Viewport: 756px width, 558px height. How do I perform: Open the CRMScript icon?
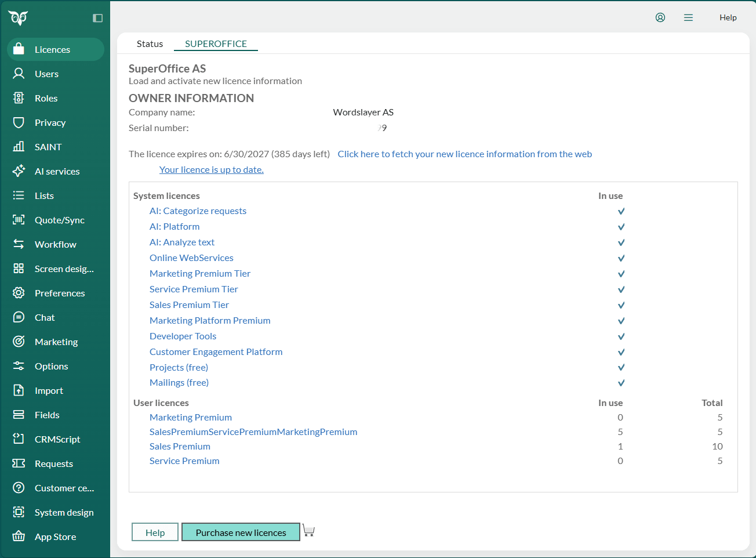click(x=19, y=439)
